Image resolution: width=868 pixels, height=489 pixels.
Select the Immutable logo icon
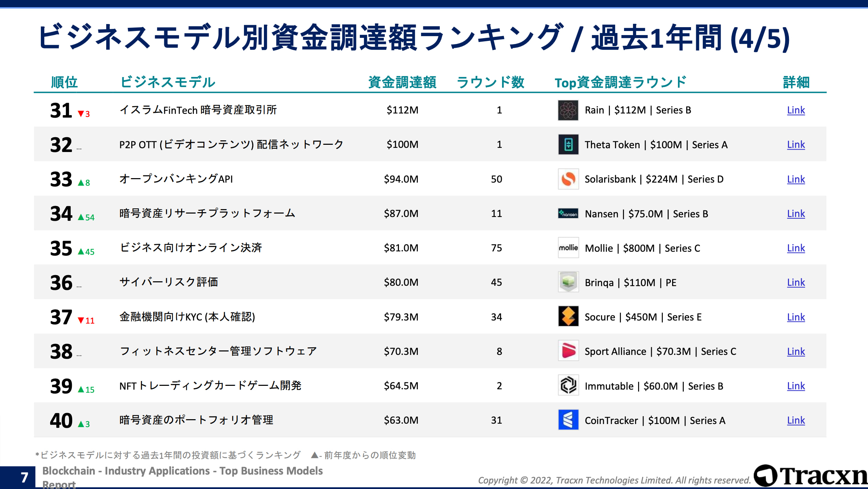click(x=568, y=386)
